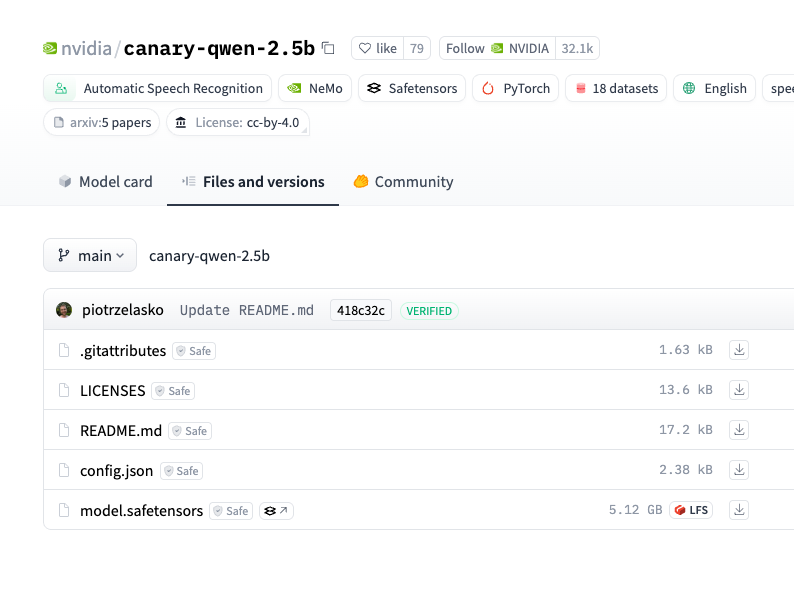This screenshot has width=794, height=590.
Task: Open commit hash 418c32c
Action: pos(360,311)
